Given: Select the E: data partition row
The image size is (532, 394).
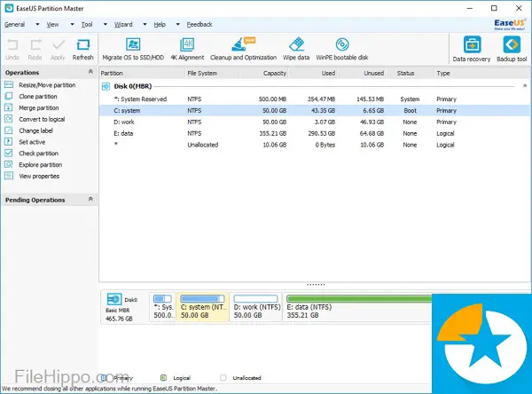Looking at the screenshot, I should pyautogui.click(x=315, y=133).
